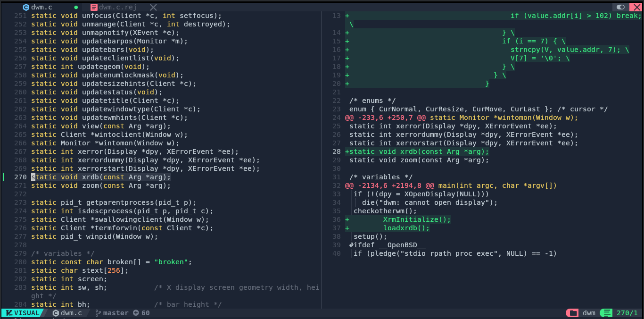This screenshot has height=319, width=644.
Task: Click 'static void xrdb(const Arg *arg);' in left pane
Action: coord(101,177)
